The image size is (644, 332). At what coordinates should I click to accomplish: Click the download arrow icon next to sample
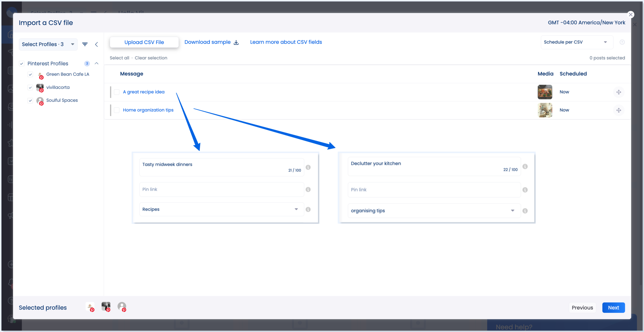pos(236,42)
